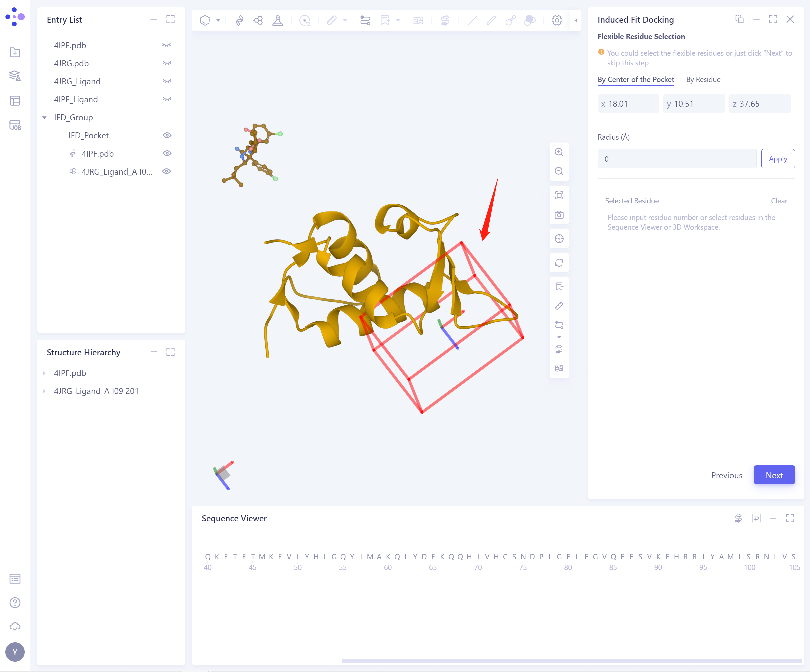Clear the selected residues
The width and height of the screenshot is (810, 672).
tap(779, 201)
